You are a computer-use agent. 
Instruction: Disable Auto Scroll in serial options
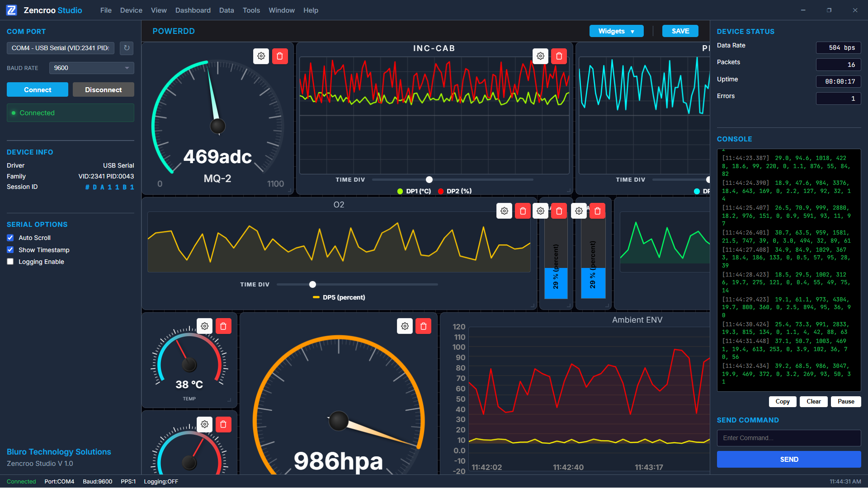10,238
